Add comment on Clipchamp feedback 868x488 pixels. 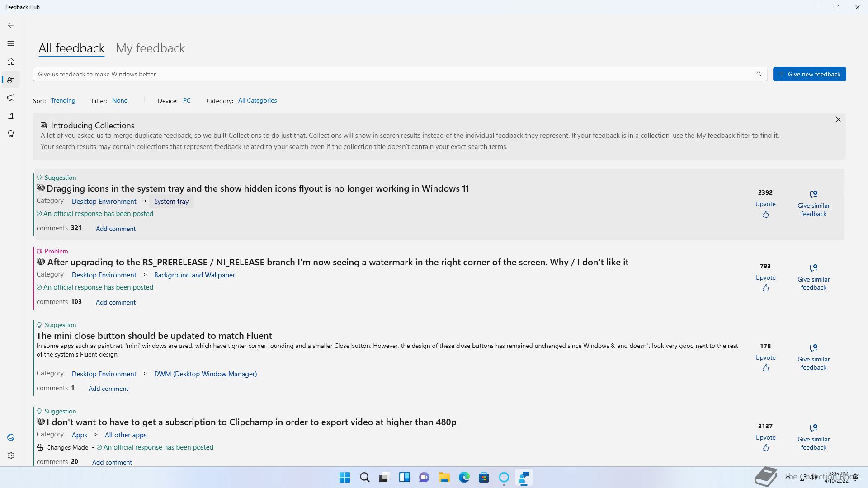click(x=112, y=462)
